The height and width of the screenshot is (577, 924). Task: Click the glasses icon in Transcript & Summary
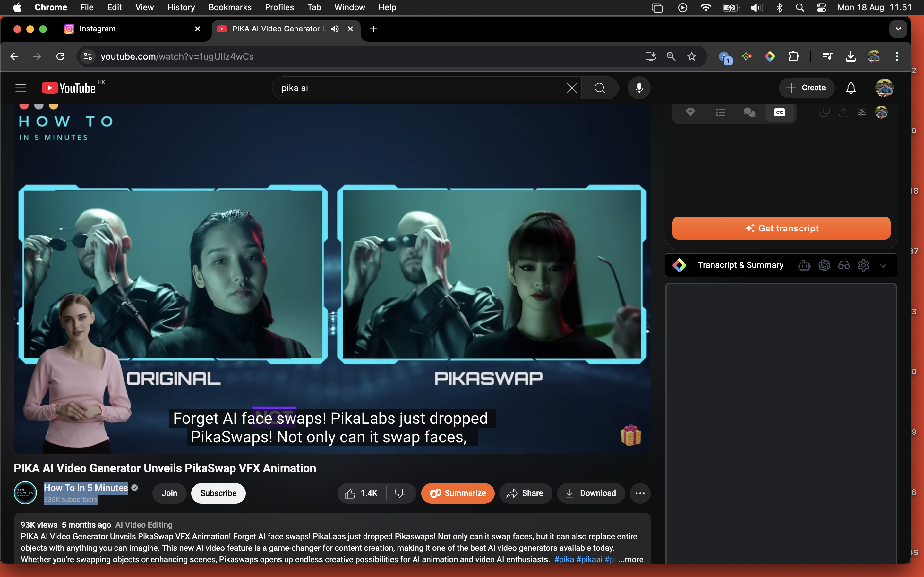click(844, 265)
